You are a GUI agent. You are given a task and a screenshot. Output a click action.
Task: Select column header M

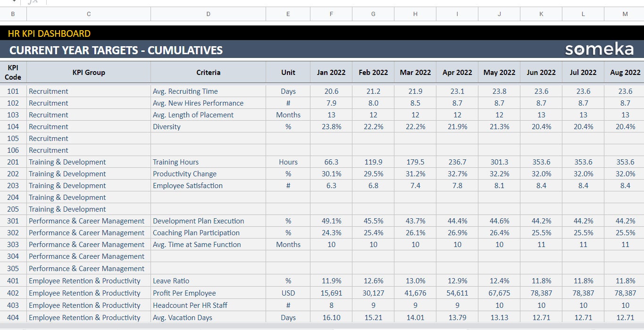[x=625, y=14]
